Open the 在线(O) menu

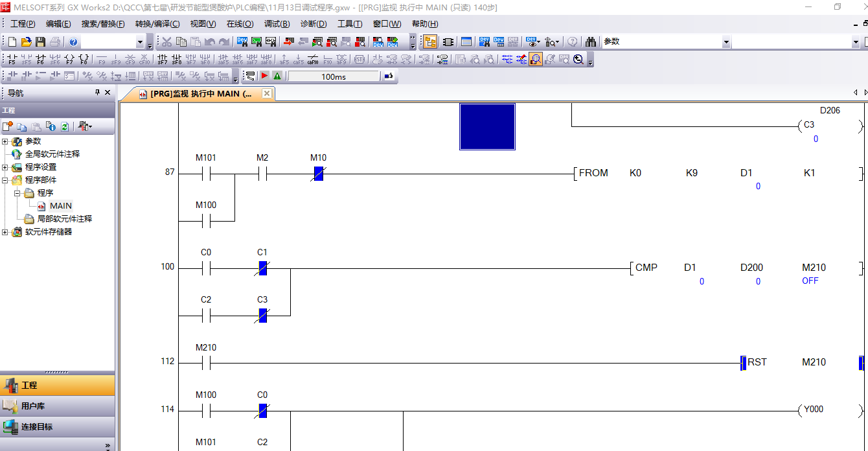pos(240,24)
